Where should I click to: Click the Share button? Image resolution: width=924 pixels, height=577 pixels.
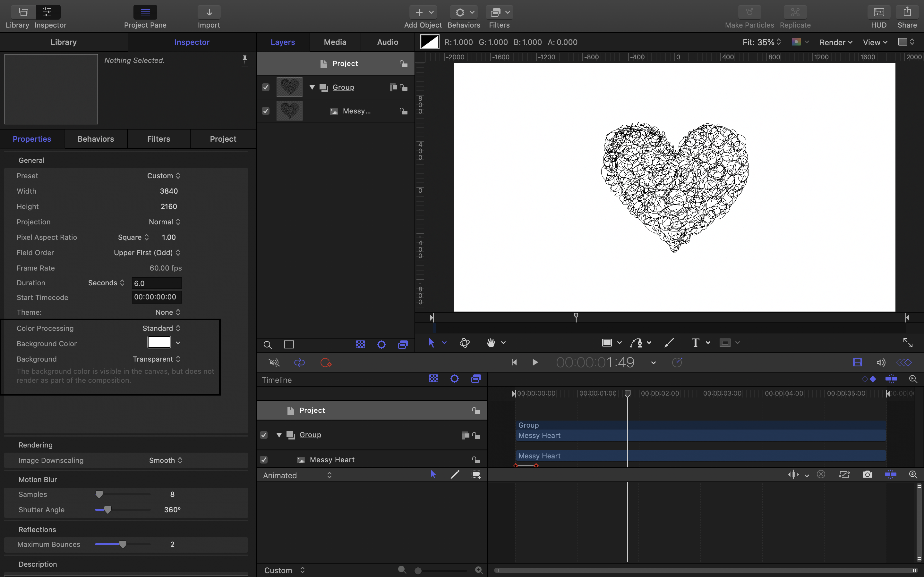tap(907, 13)
